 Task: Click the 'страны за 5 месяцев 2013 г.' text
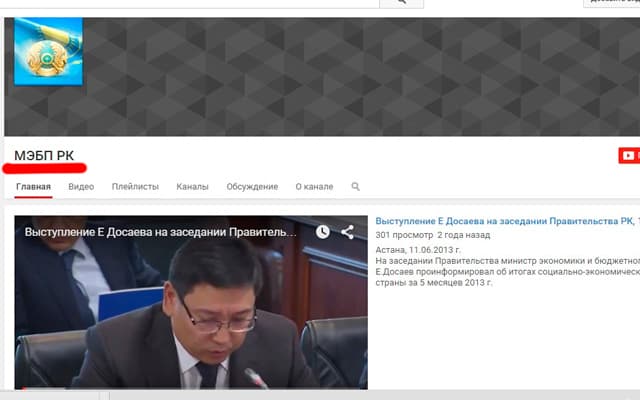(434, 282)
